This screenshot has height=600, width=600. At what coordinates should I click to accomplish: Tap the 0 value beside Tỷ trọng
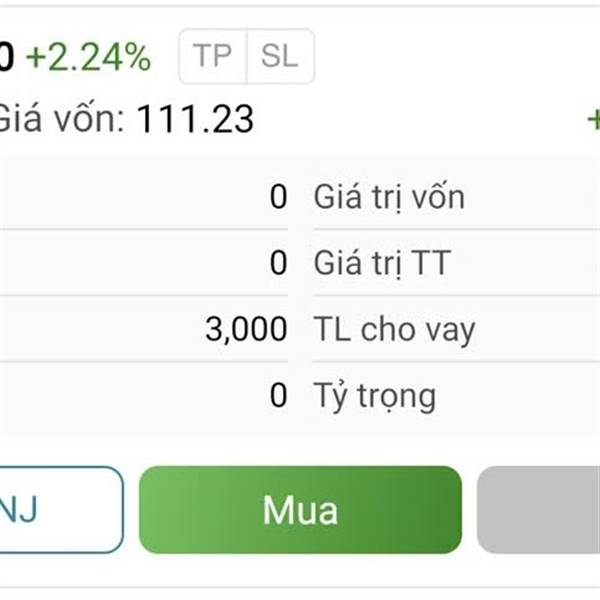pos(278,396)
